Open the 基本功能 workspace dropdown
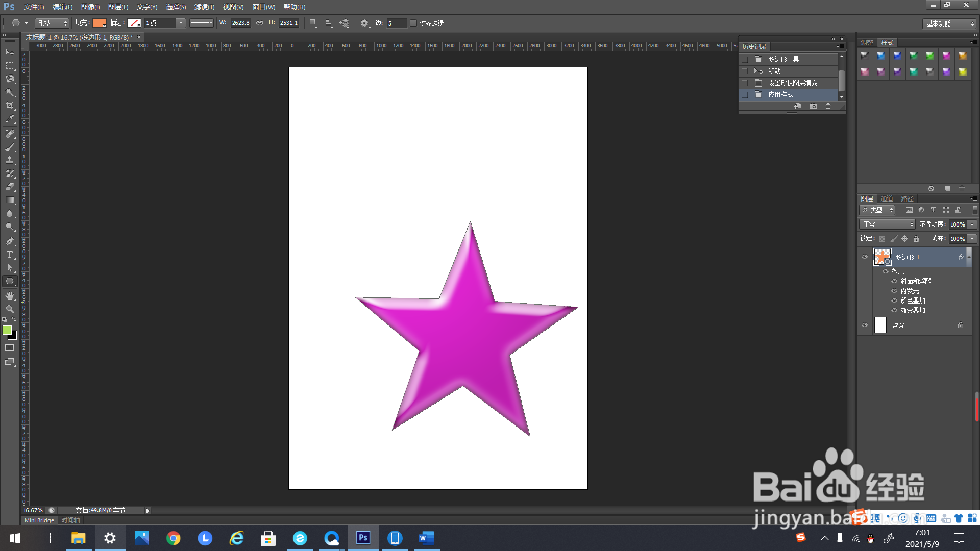The image size is (980, 551). coord(949,23)
